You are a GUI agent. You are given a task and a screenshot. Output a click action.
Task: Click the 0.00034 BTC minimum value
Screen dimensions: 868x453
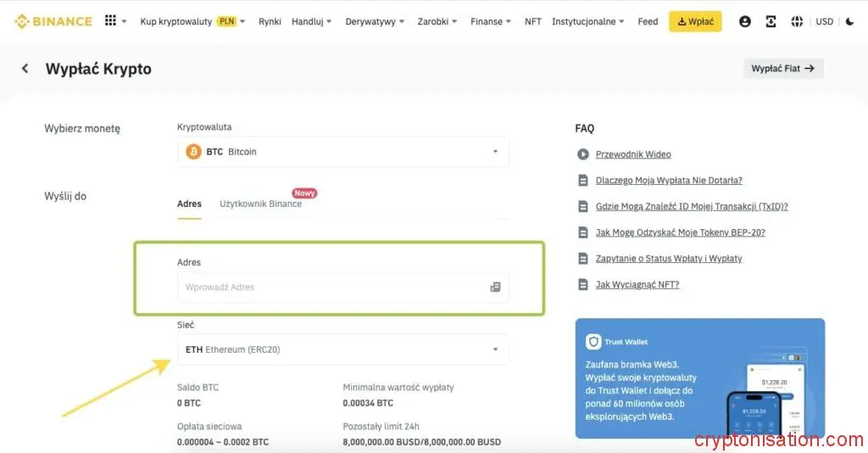(x=368, y=403)
